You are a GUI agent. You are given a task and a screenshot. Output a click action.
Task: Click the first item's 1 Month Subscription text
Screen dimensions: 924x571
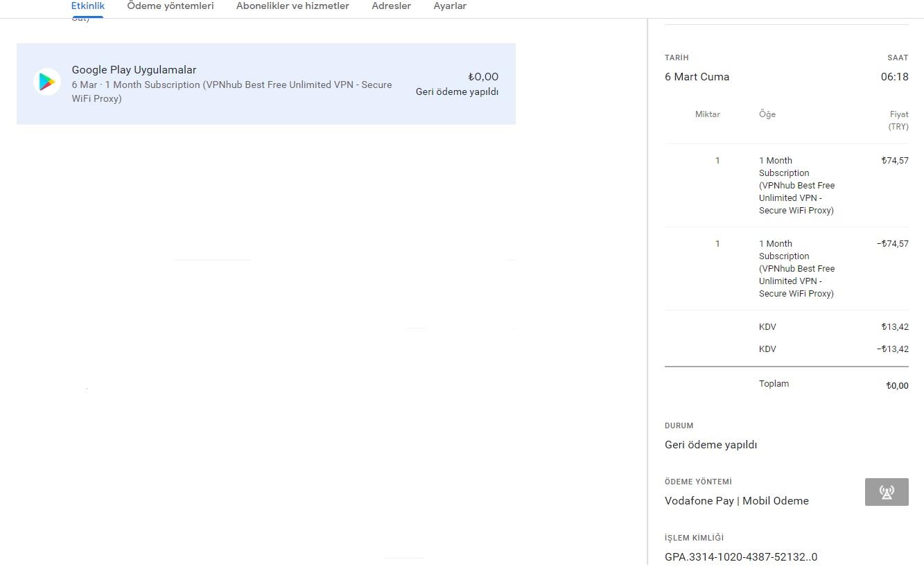[x=796, y=186]
